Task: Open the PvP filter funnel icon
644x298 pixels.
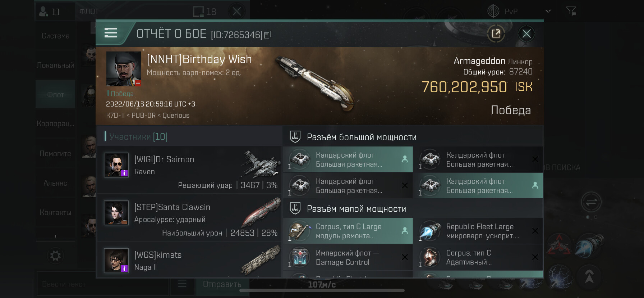Action: (571, 11)
